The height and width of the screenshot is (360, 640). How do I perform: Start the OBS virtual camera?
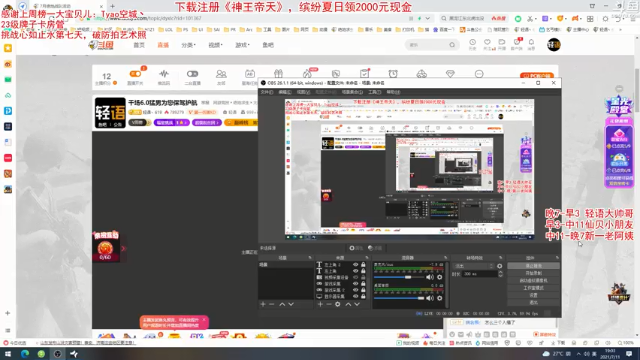[533, 280]
